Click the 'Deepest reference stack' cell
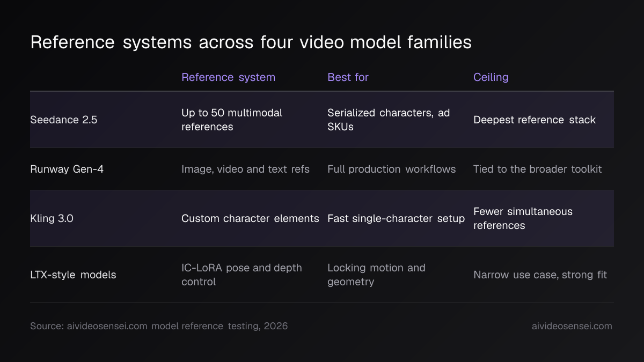 535,120
